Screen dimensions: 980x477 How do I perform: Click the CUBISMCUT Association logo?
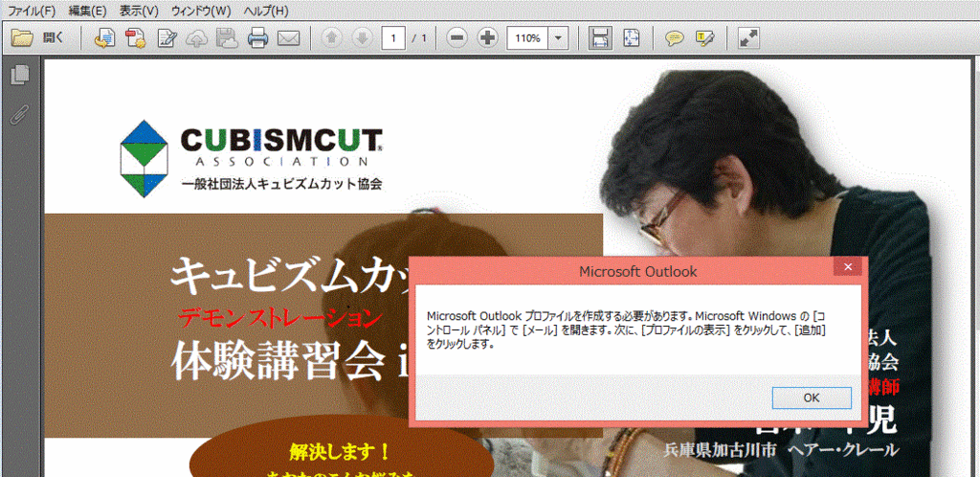click(251, 159)
